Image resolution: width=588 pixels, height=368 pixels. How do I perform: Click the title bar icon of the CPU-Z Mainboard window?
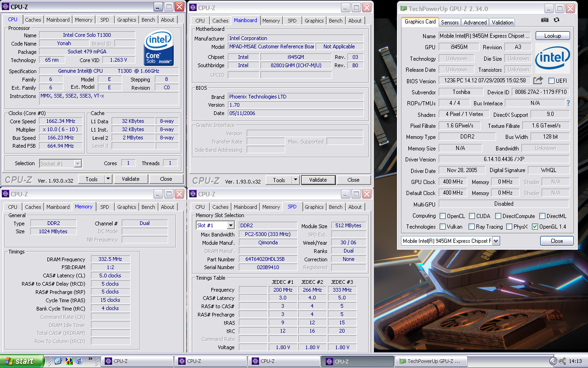pyautogui.click(x=193, y=8)
